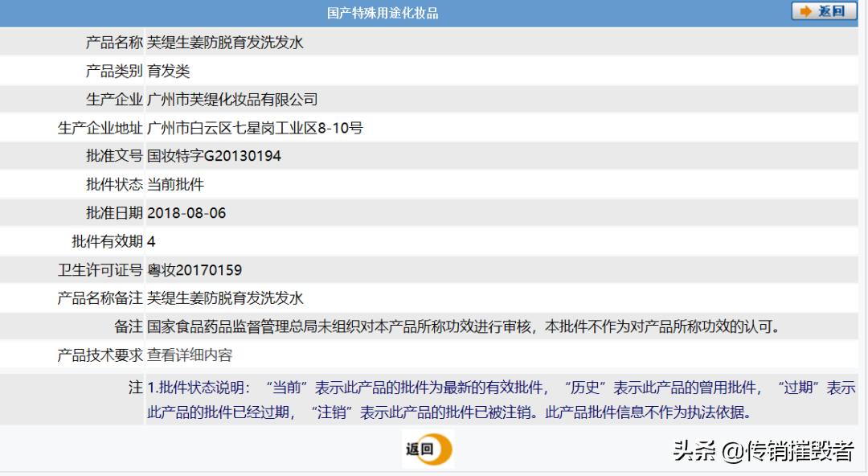Select 芙缇生姜防脱育发洗发水 in the 产品名称备注 row
Viewport: 868px width, 476px height.
click(225, 298)
